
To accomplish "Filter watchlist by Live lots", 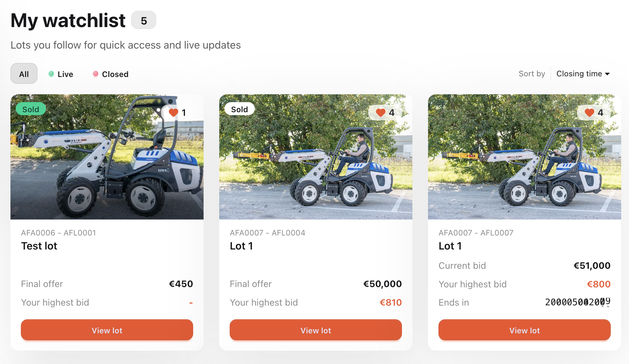I will 61,74.
